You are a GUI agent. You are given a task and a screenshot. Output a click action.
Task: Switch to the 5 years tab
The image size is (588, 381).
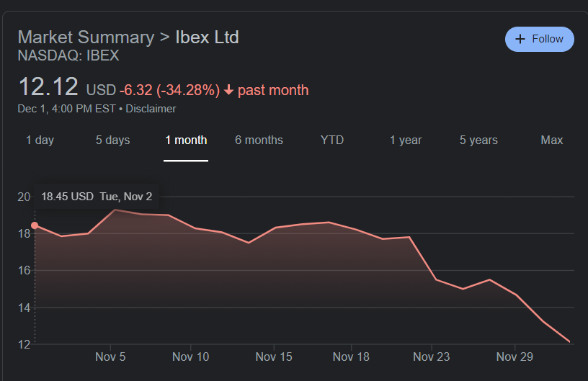478,140
